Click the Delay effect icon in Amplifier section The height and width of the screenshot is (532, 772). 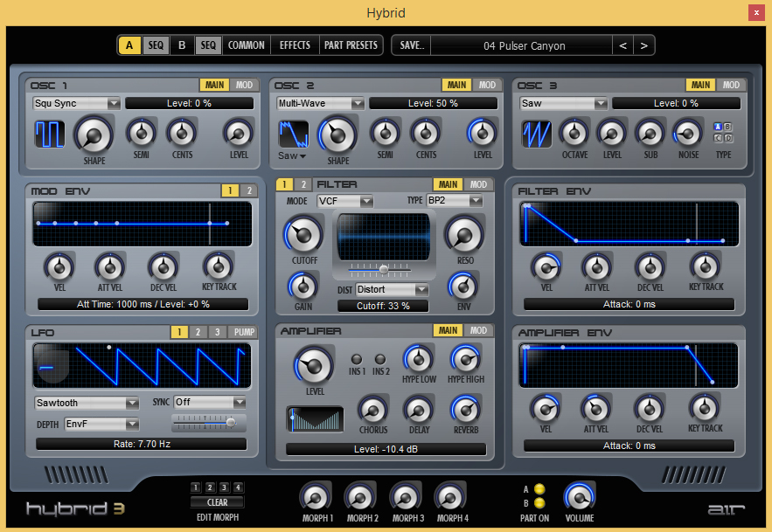coord(419,412)
